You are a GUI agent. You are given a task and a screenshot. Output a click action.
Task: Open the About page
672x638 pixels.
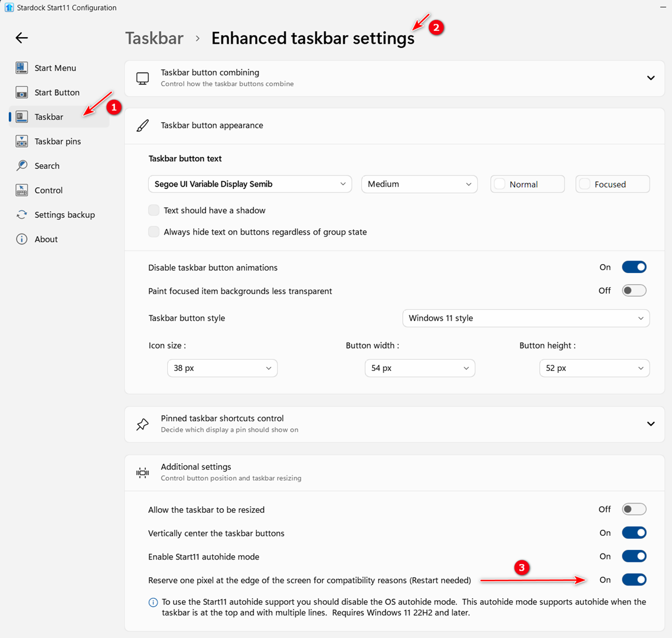pyautogui.click(x=59, y=239)
